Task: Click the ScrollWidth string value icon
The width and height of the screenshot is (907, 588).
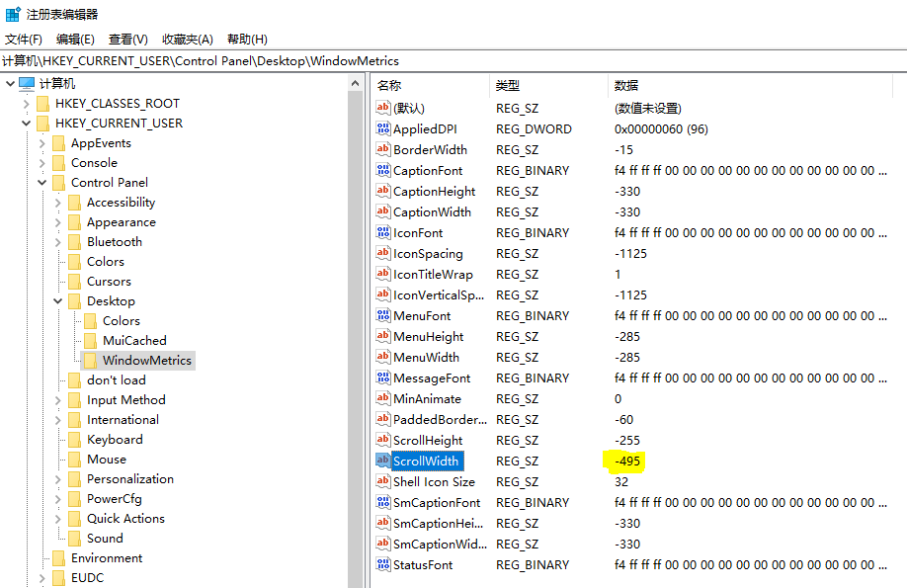Action: pos(383,462)
